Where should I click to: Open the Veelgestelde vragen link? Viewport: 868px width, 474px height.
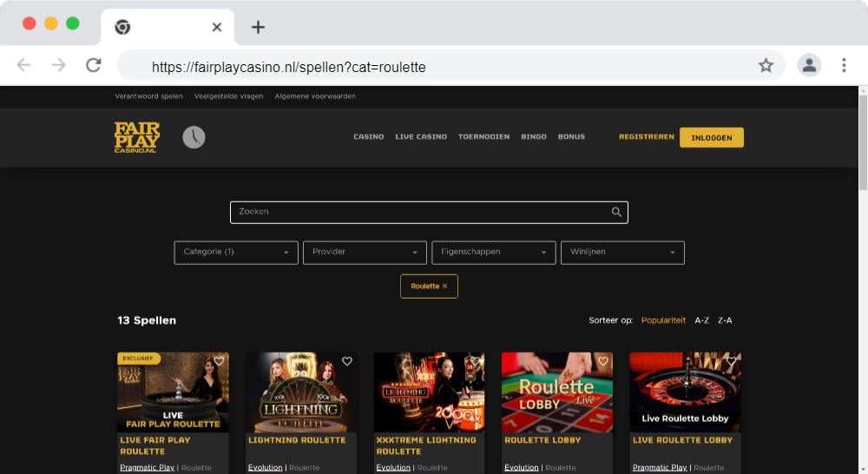[x=228, y=96]
